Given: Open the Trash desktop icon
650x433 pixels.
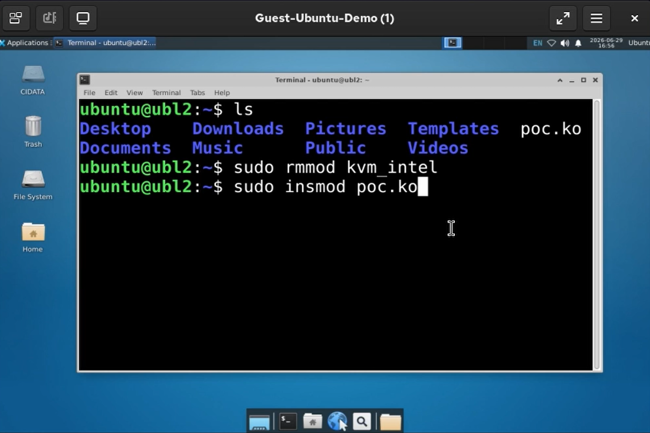Looking at the screenshot, I should (x=33, y=131).
